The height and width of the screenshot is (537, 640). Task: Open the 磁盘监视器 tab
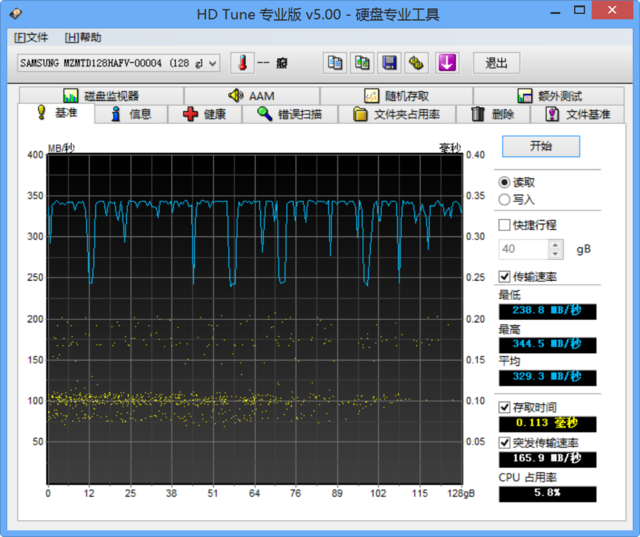pos(101,96)
